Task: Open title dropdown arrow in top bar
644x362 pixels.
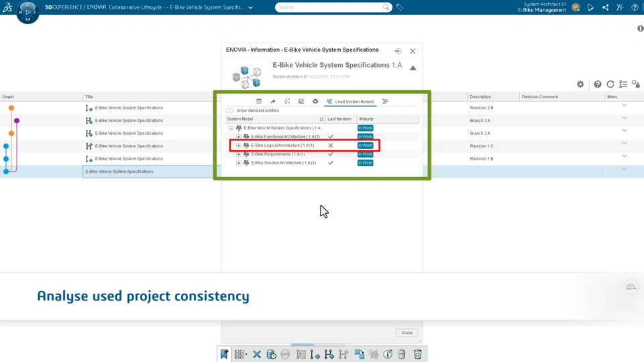Action: [250, 7]
